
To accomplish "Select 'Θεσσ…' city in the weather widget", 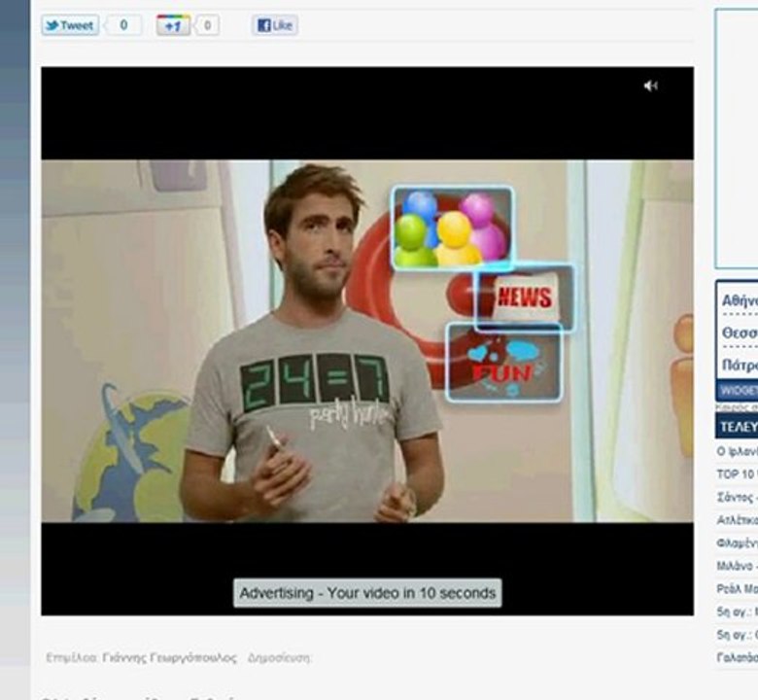I will click(x=740, y=332).
